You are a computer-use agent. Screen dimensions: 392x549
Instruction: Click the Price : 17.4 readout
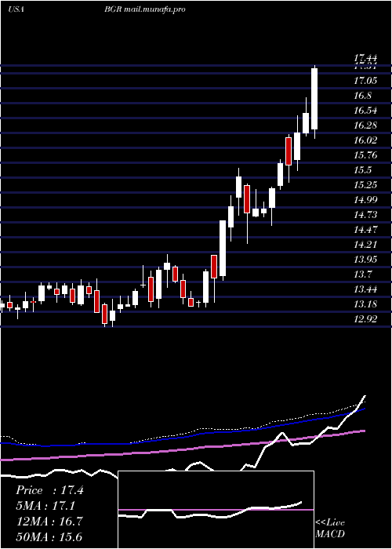coord(49,490)
